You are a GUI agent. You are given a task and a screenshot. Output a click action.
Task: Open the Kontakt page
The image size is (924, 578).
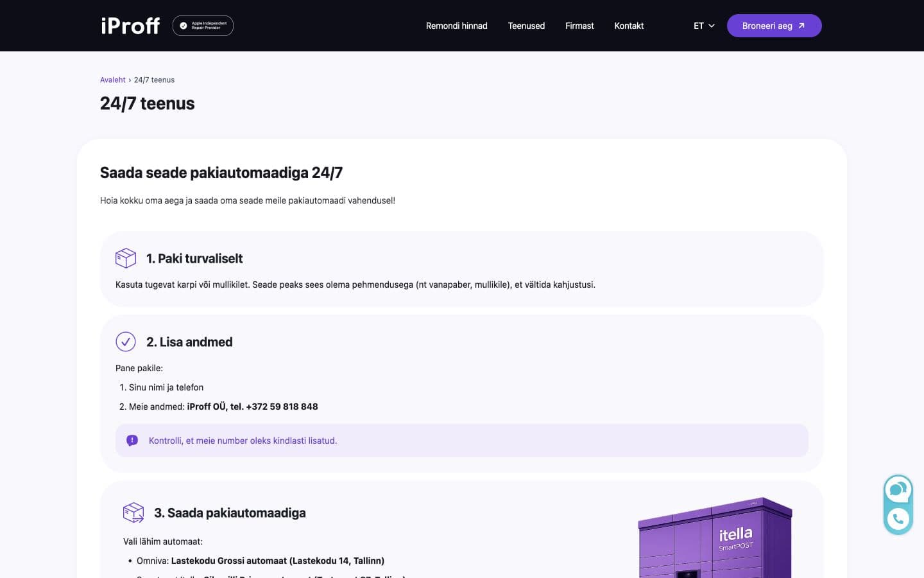629,26
